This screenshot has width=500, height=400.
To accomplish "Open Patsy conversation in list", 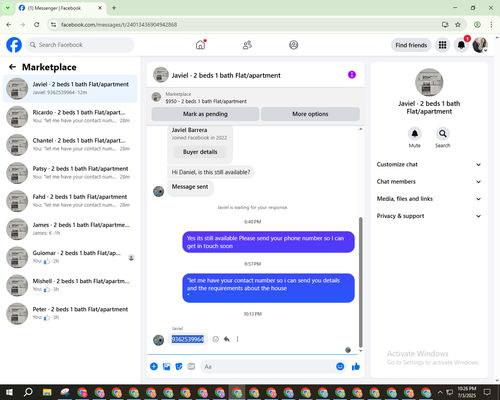I will pos(70,173).
